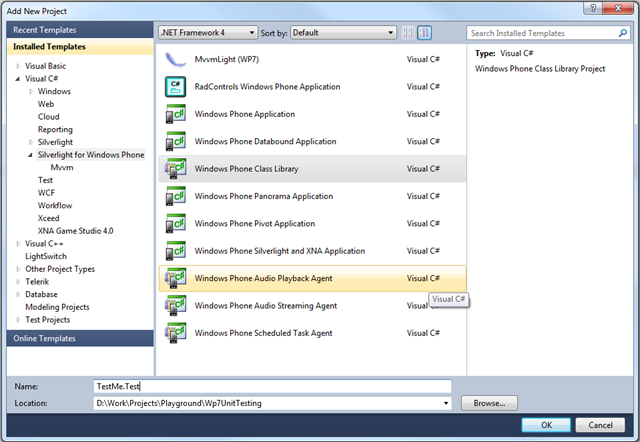The width and height of the screenshot is (640, 442).
Task: Click the Name input field
Action: tap(273, 386)
